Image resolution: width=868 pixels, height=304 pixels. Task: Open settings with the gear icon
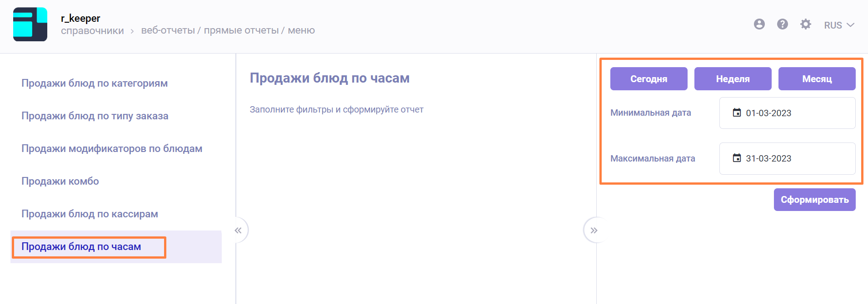(805, 25)
